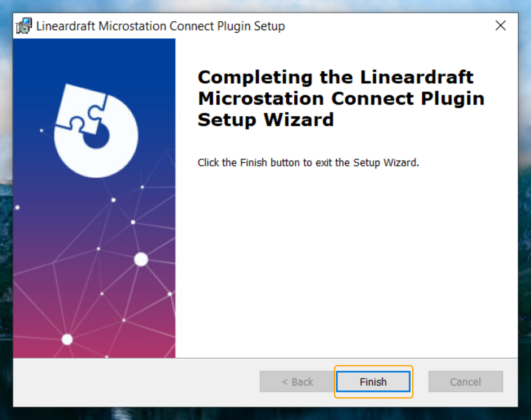Click the Finish button
This screenshot has width=531, height=420.
[373, 382]
